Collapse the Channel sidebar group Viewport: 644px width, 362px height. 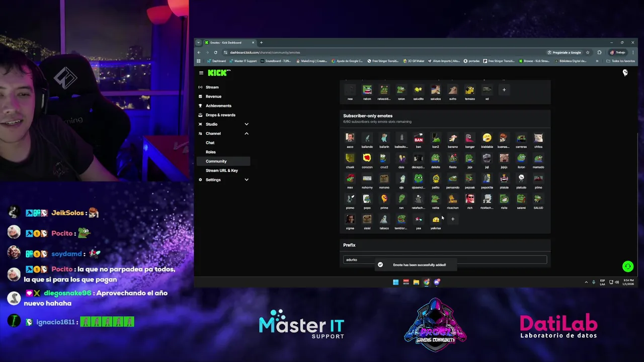coord(223,133)
